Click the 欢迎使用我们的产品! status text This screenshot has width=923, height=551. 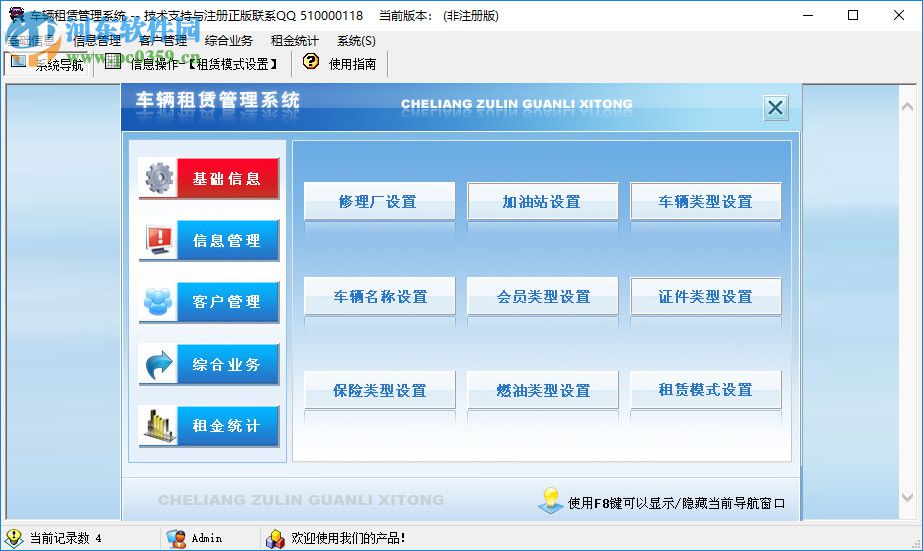348,538
